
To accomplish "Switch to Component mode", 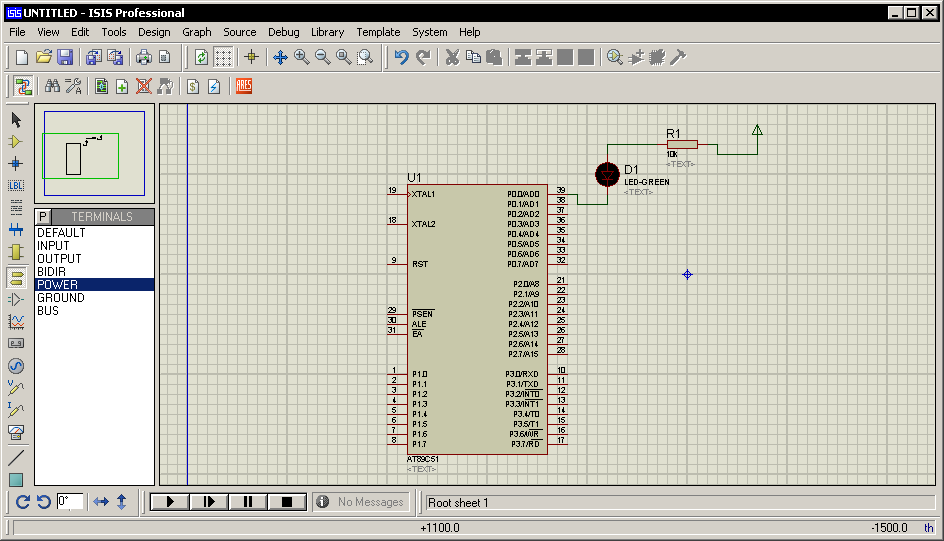I will [x=16, y=142].
